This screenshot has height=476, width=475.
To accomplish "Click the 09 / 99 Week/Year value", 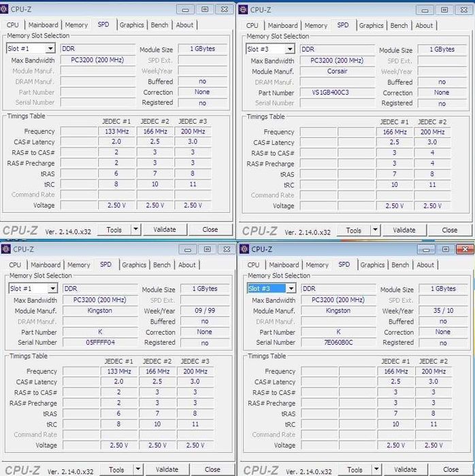I will (x=205, y=311).
